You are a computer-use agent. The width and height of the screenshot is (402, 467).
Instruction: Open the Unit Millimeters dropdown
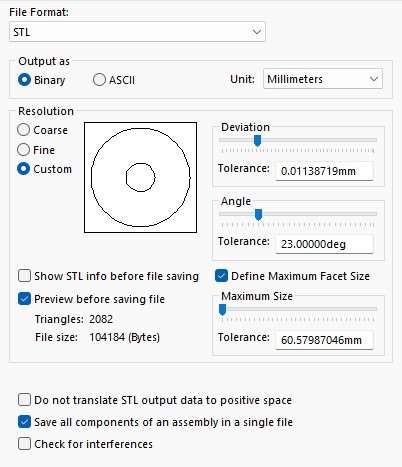pyautogui.click(x=323, y=79)
